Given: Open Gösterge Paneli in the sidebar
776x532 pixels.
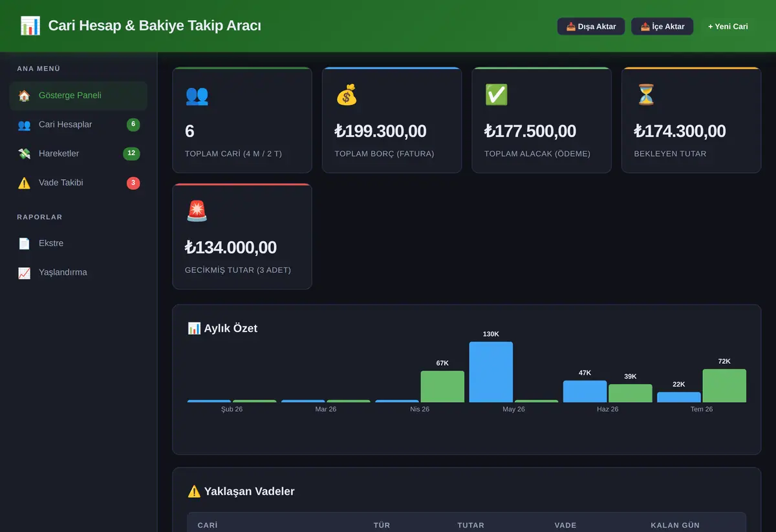Looking at the screenshot, I should 78,96.
